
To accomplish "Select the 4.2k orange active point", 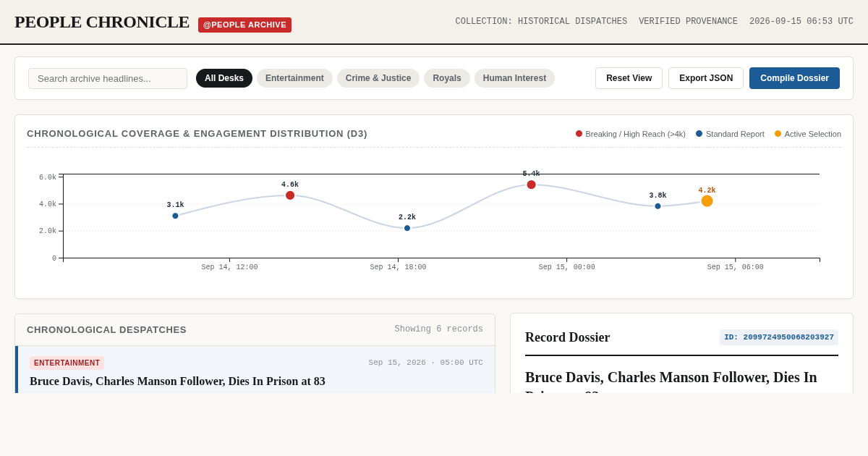I will [707, 201].
